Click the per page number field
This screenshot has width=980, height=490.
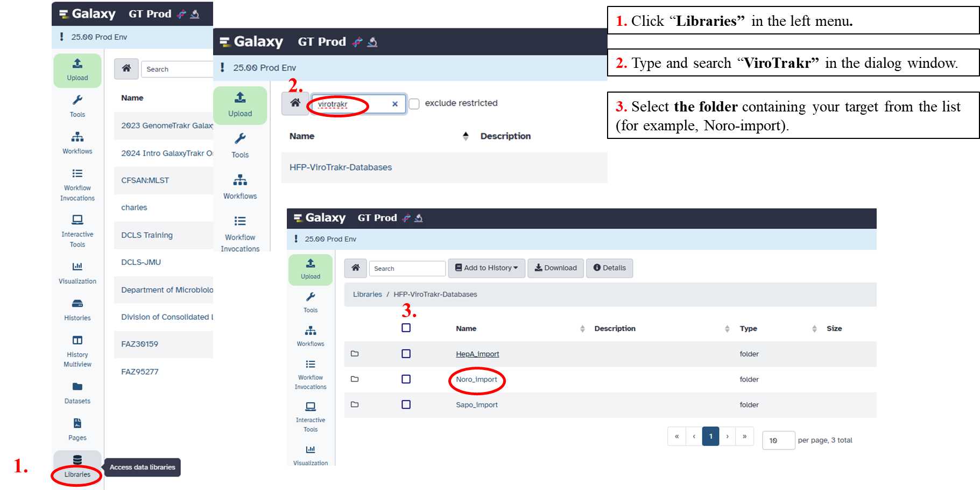pyautogui.click(x=778, y=440)
